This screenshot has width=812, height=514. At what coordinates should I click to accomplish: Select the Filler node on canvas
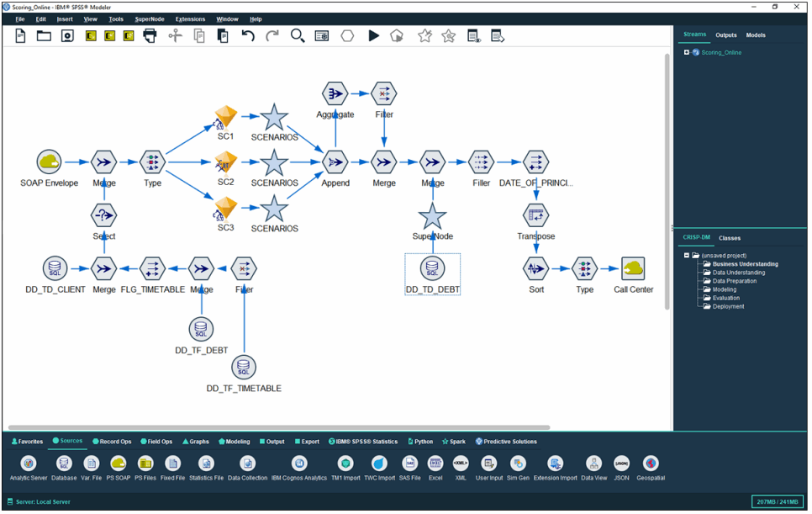[481, 162]
